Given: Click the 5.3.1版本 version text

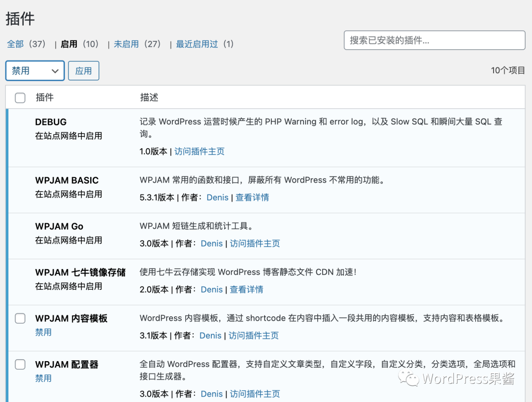Looking at the screenshot, I should (157, 198).
